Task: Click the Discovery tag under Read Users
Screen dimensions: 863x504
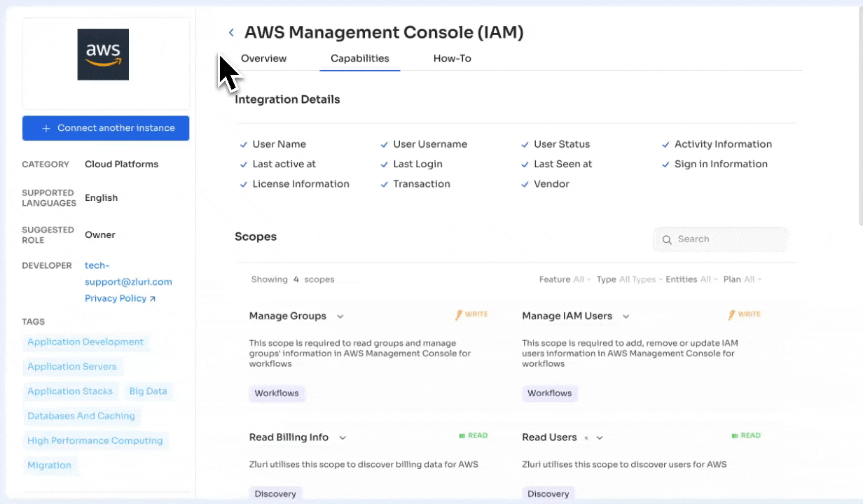Action: (x=548, y=494)
